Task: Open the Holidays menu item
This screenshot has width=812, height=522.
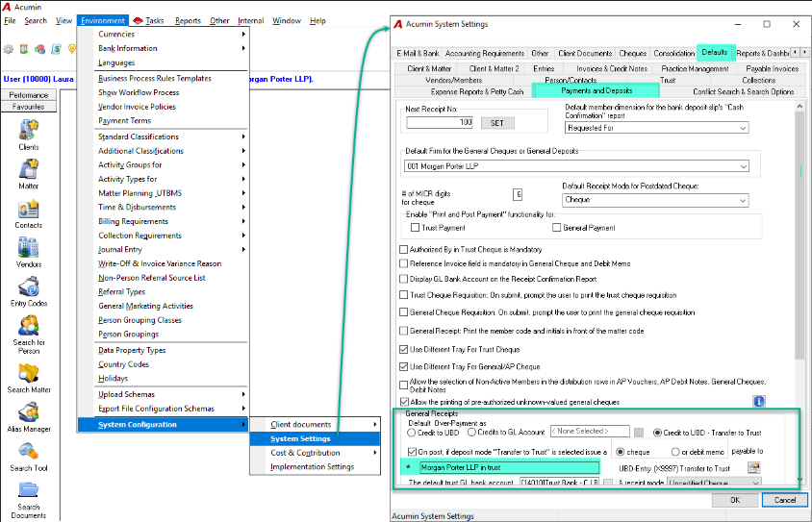Action: (113, 378)
